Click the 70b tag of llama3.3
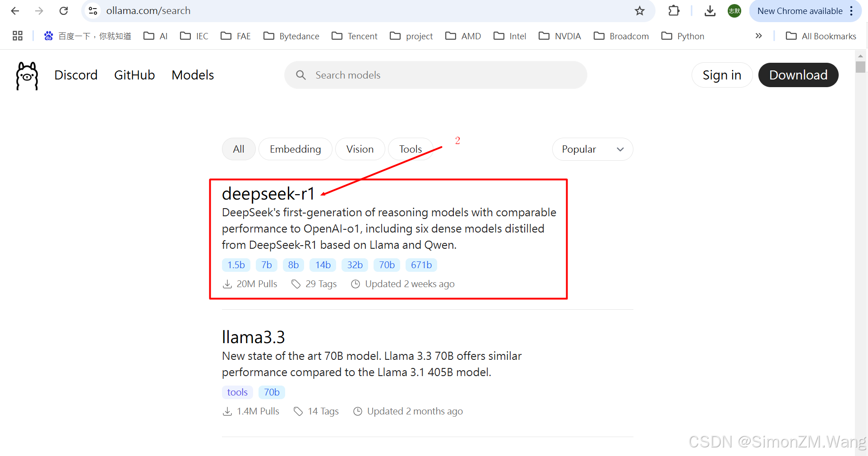The image size is (868, 456). tap(272, 392)
